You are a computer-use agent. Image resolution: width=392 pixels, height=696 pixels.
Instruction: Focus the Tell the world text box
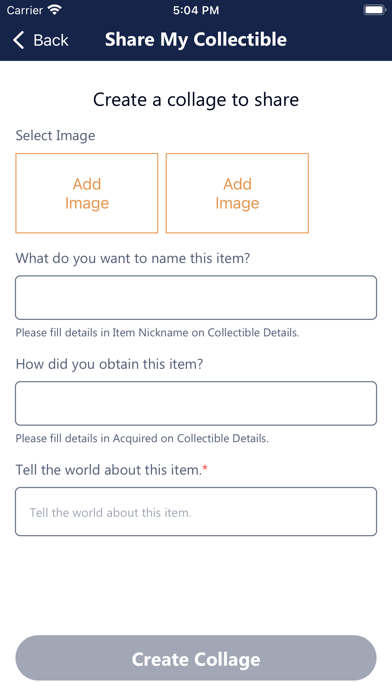click(196, 512)
